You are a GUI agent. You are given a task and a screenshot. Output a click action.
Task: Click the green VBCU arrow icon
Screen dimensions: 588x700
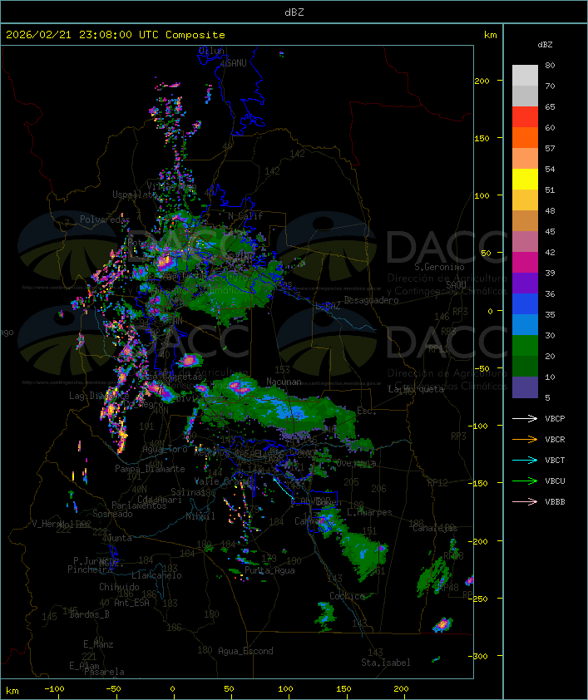point(525,481)
